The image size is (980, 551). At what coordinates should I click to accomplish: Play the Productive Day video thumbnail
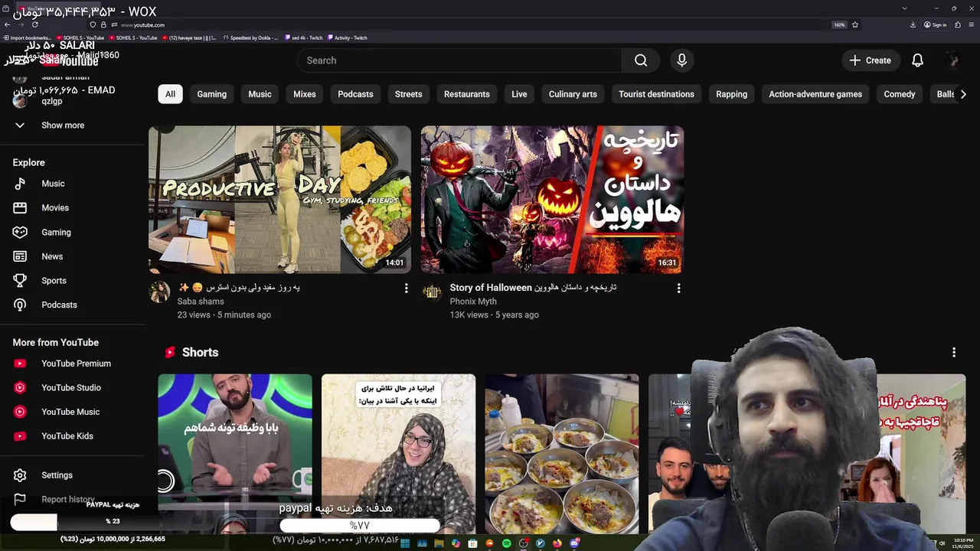279,200
